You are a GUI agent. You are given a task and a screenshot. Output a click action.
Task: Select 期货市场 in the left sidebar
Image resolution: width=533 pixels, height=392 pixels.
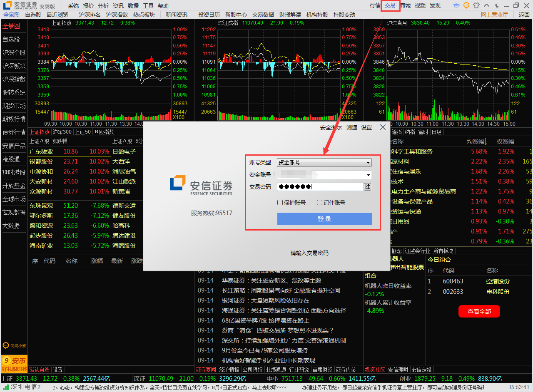(x=14, y=106)
